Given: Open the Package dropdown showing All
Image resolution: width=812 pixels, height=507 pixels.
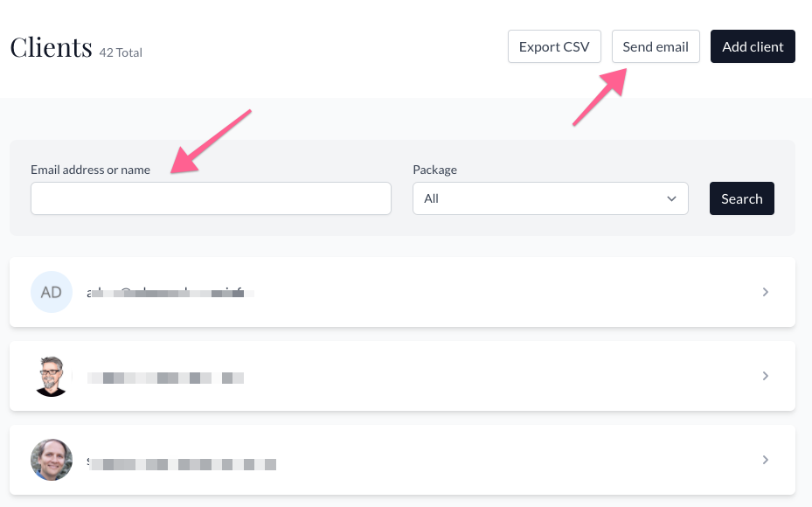Looking at the screenshot, I should click(x=550, y=198).
